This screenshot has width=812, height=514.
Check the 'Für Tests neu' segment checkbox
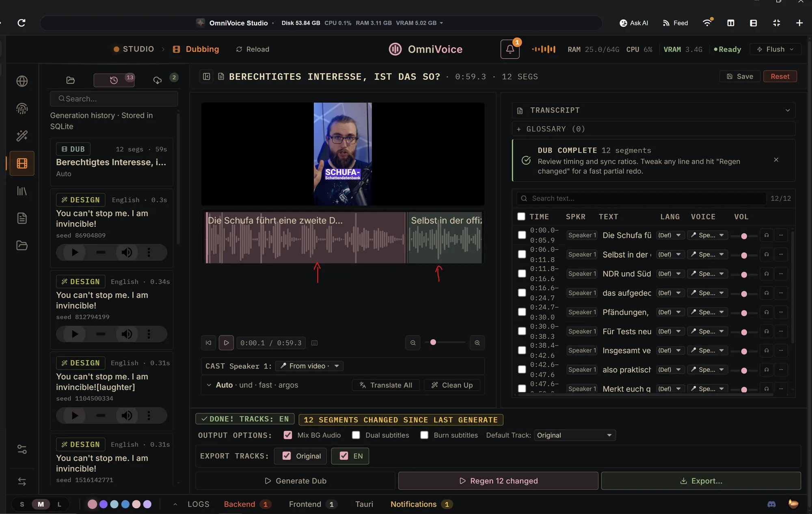click(522, 331)
